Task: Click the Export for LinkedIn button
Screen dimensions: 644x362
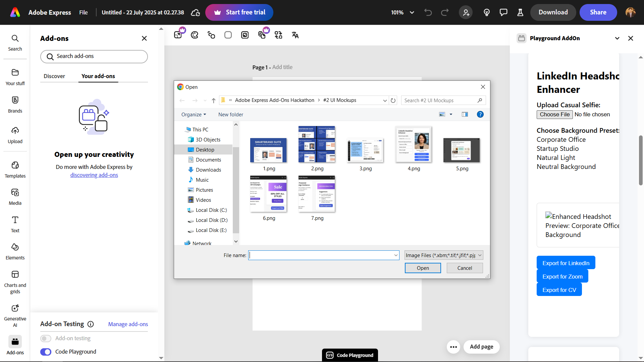Action: [x=566, y=263]
